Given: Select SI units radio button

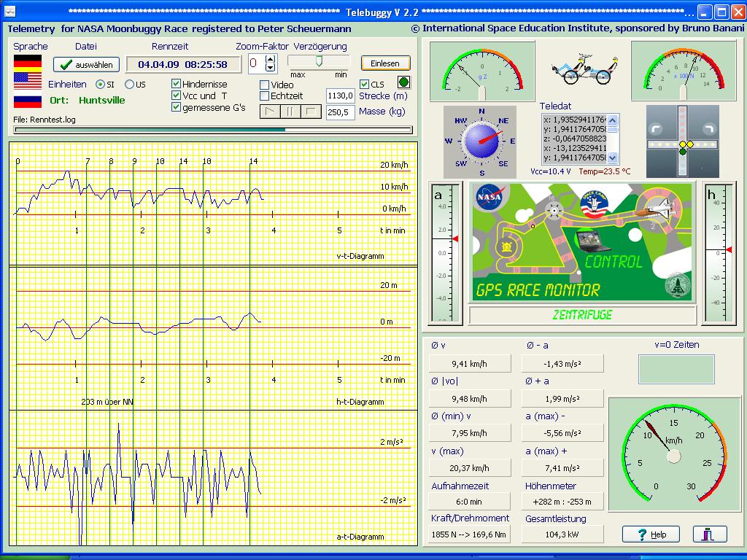Looking at the screenshot, I should (100, 85).
